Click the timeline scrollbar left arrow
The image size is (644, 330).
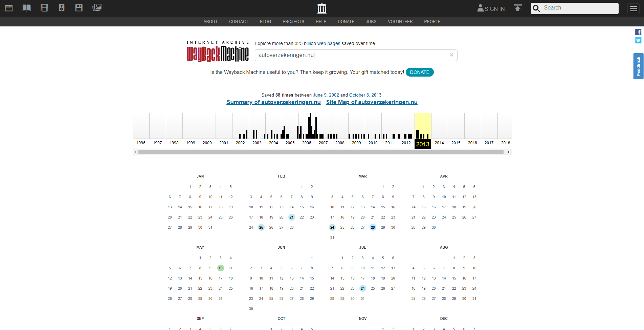pyautogui.click(x=135, y=152)
